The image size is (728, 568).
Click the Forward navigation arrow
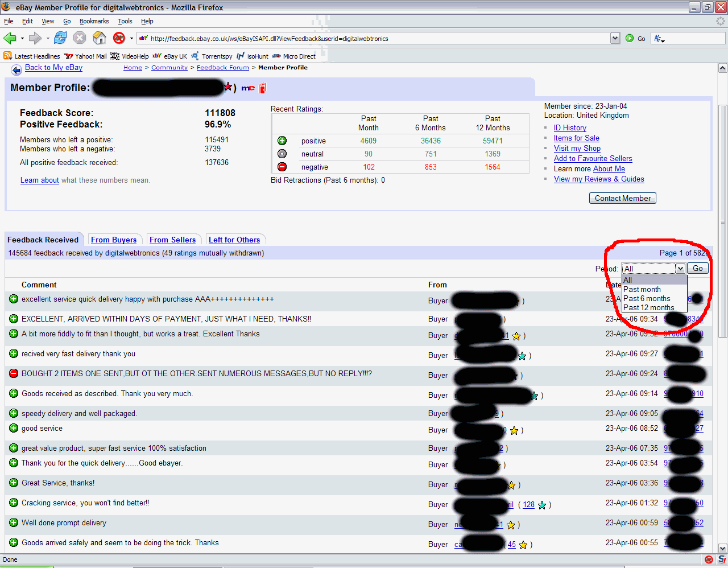coord(35,38)
